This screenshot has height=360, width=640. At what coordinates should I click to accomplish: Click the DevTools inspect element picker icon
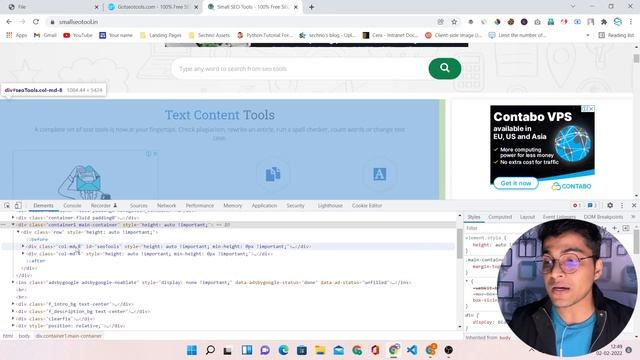click(7, 205)
